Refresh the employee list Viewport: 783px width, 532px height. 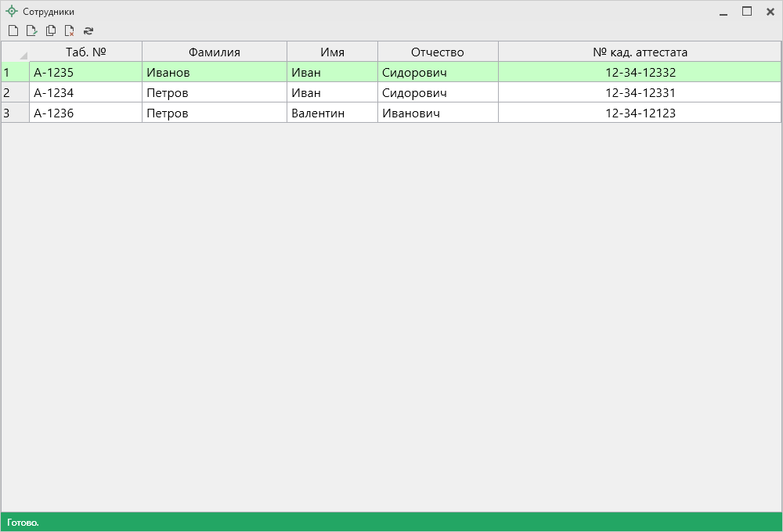88,31
